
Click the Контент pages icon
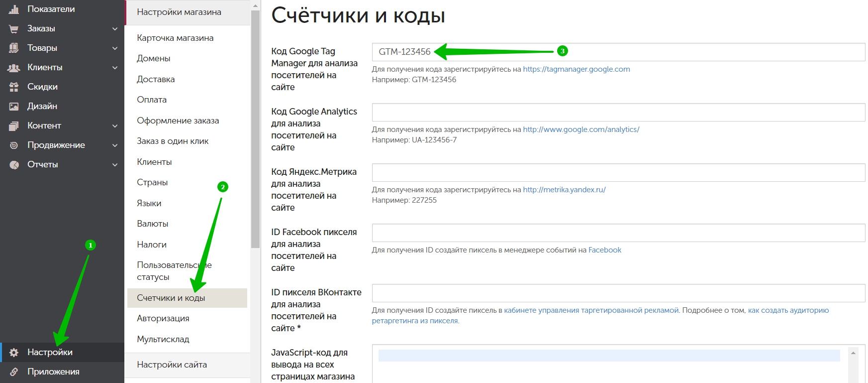pyautogui.click(x=14, y=126)
